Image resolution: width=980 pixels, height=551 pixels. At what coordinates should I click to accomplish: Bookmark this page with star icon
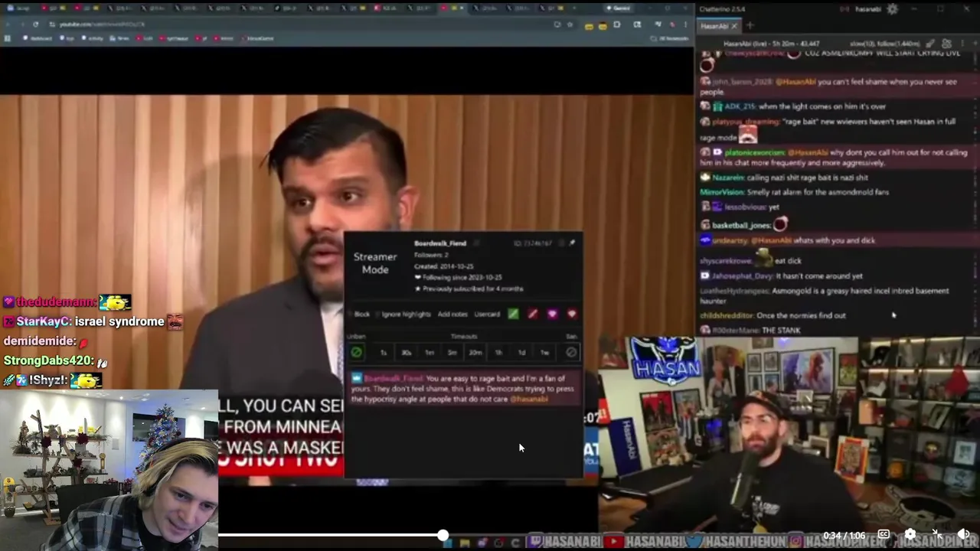tap(570, 24)
